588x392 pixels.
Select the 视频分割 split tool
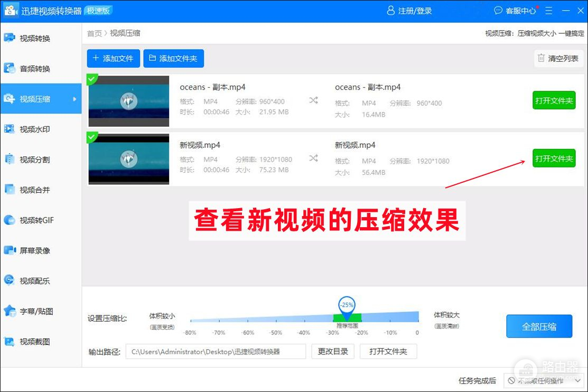[x=10, y=160]
